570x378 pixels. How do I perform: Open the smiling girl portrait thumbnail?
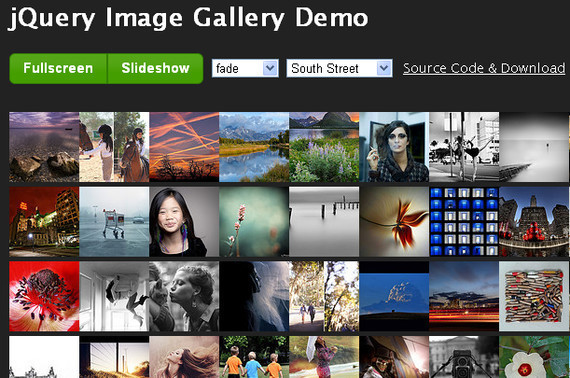(184, 222)
